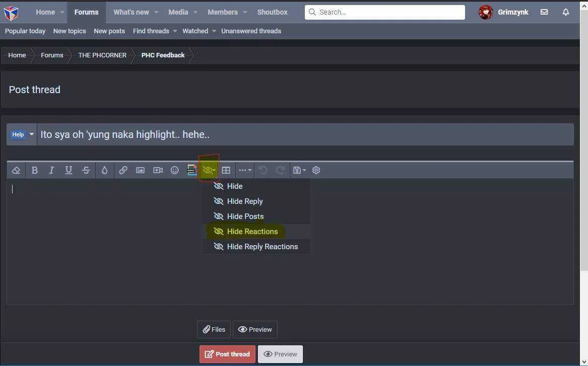
Task: Open the Media nav tab
Action: point(178,13)
